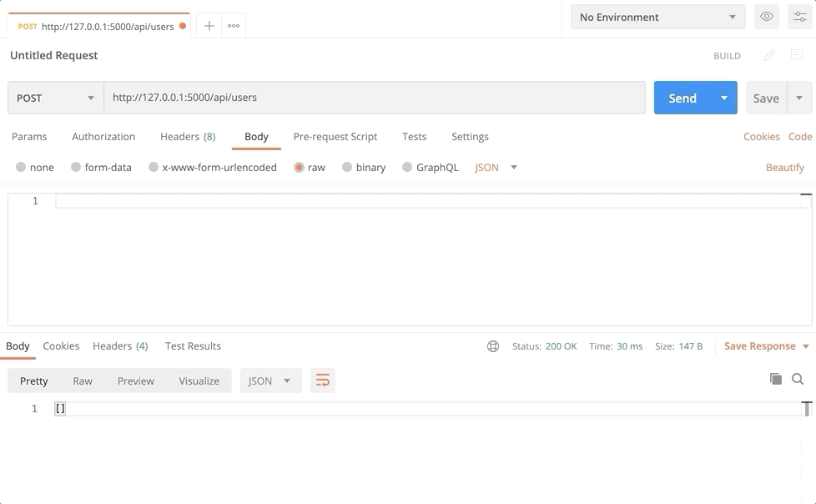The width and height of the screenshot is (816, 504).
Task: Open the comments icon beside the request name
Action: (x=797, y=55)
